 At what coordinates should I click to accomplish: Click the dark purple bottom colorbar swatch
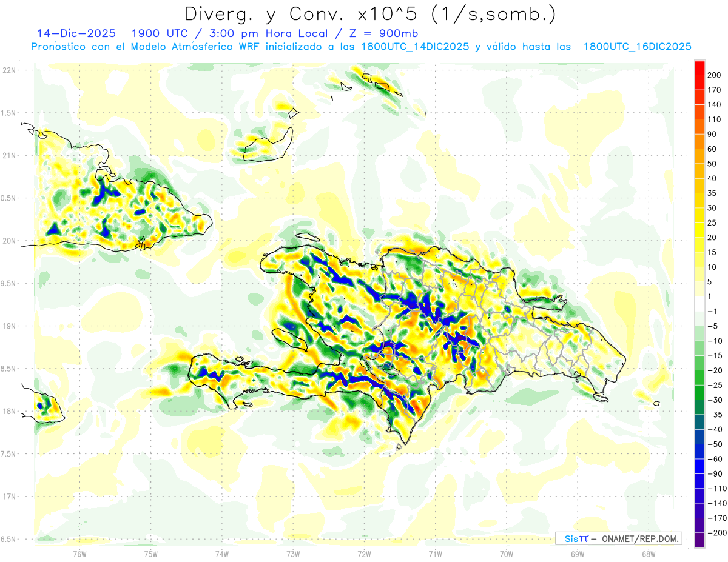coord(699,540)
